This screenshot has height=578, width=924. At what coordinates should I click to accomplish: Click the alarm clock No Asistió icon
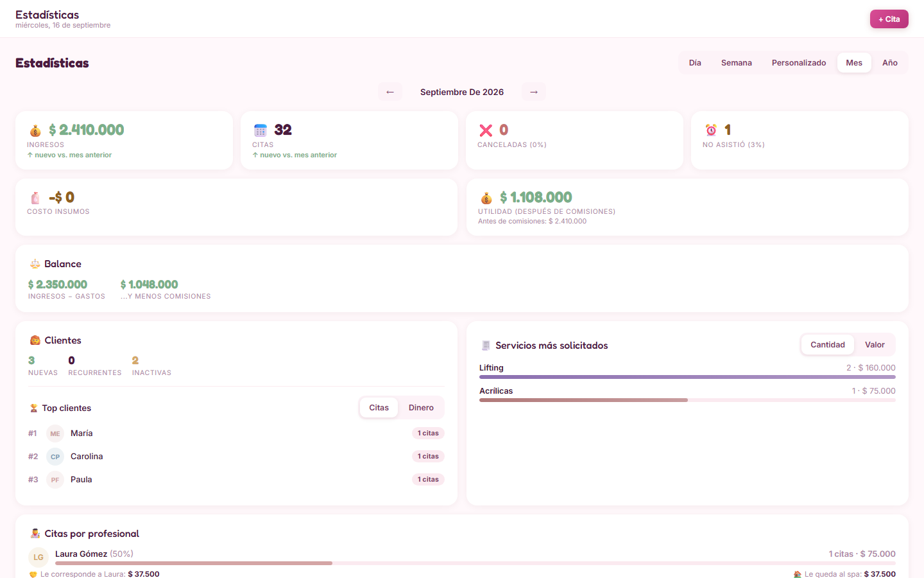pos(711,130)
